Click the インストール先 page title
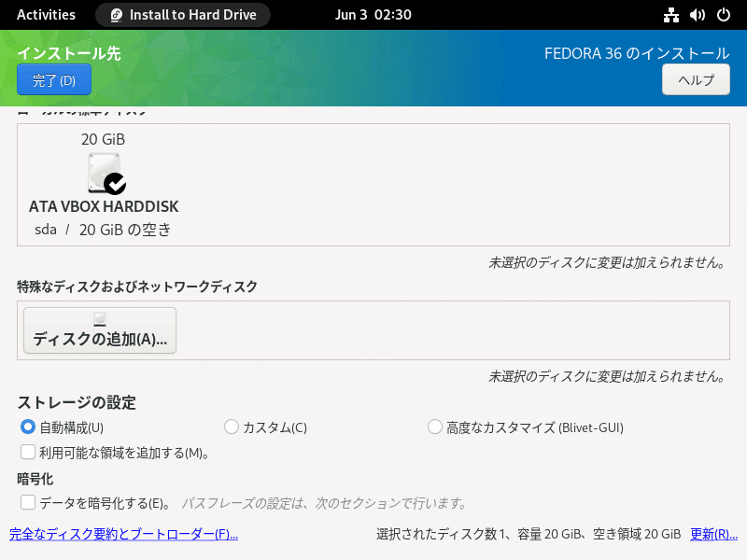The width and height of the screenshot is (747, 560). click(69, 53)
